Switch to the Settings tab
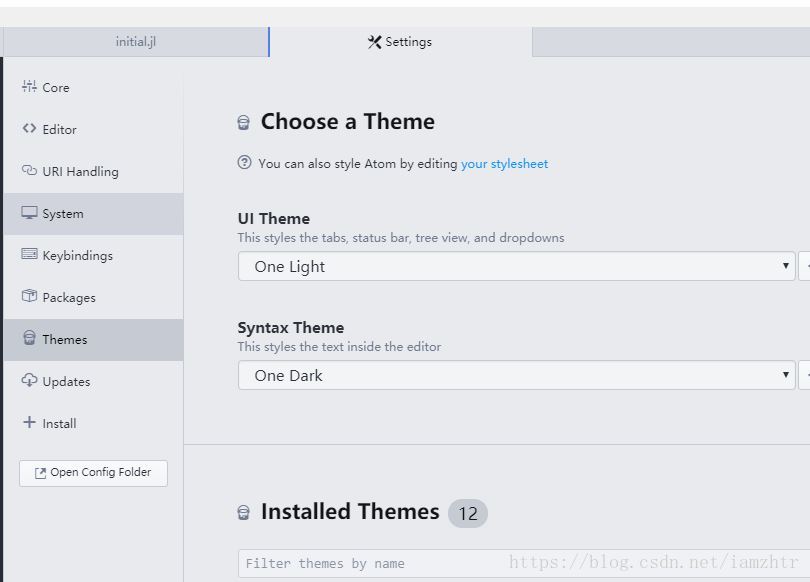The height and width of the screenshot is (582, 810). pos(401,42)
